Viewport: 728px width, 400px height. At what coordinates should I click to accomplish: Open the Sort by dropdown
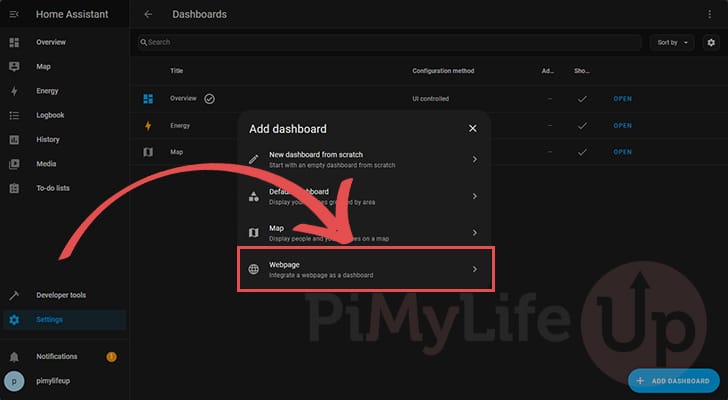[x=672, y=43]
